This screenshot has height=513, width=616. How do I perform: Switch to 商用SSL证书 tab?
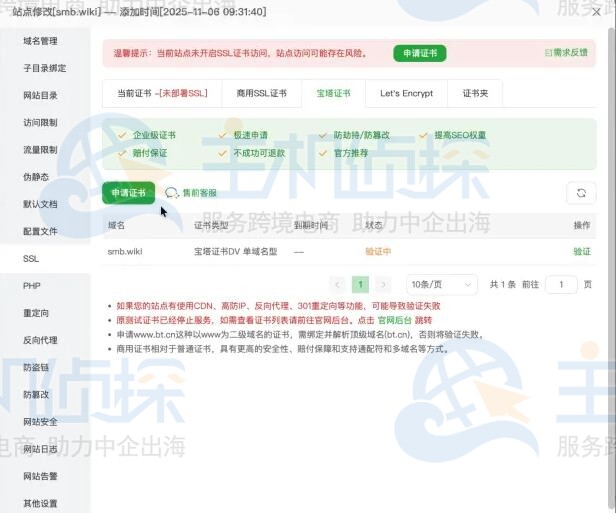click(262, 93)
